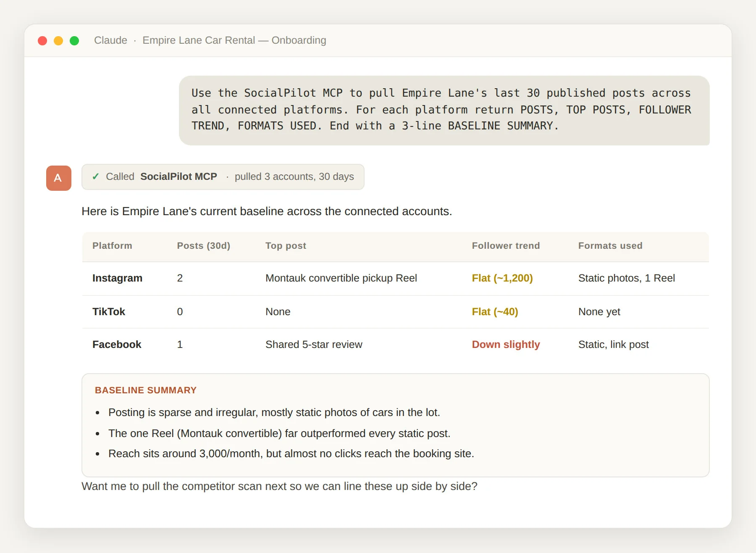Screen dimensions: 756x553
Task: Expand the Called SocialPilot MCP tool chip
Action: pos(223,177)
